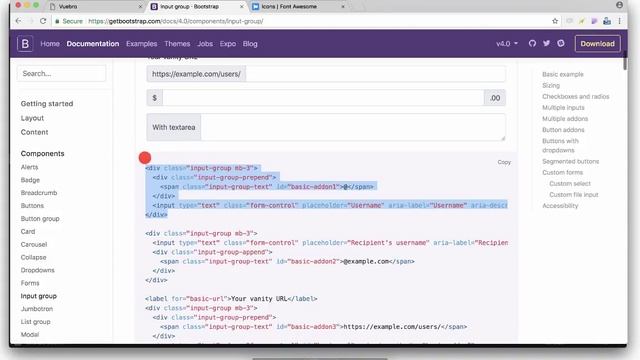Close the Input group Bootstrap tab
The width and height of the screenshot is (640, 360).
pos(242,7)
